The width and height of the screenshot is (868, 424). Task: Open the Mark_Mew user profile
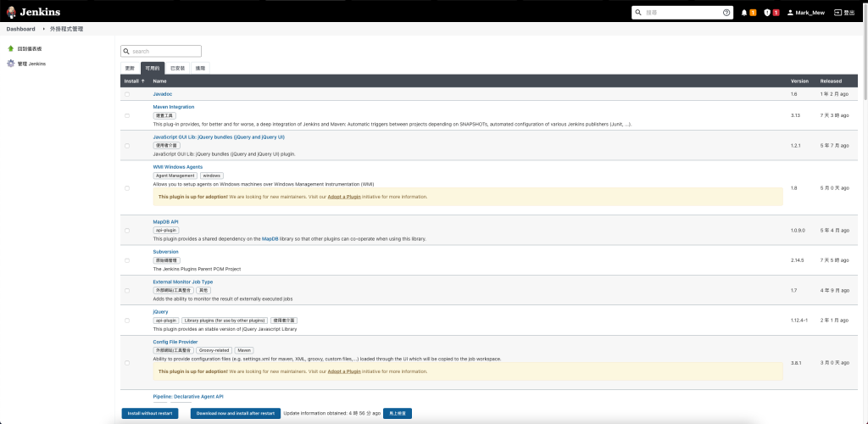coord(805,12)
